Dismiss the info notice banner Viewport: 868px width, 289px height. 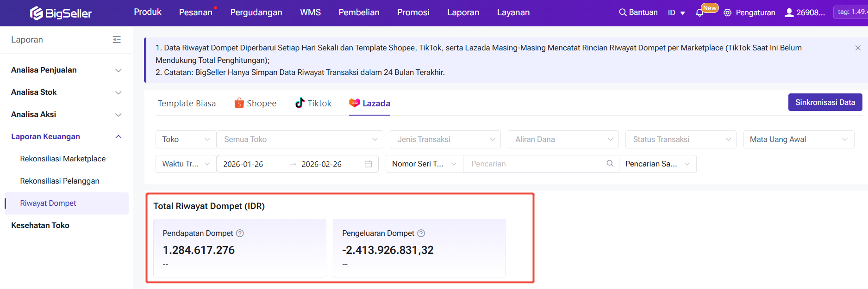857,48
